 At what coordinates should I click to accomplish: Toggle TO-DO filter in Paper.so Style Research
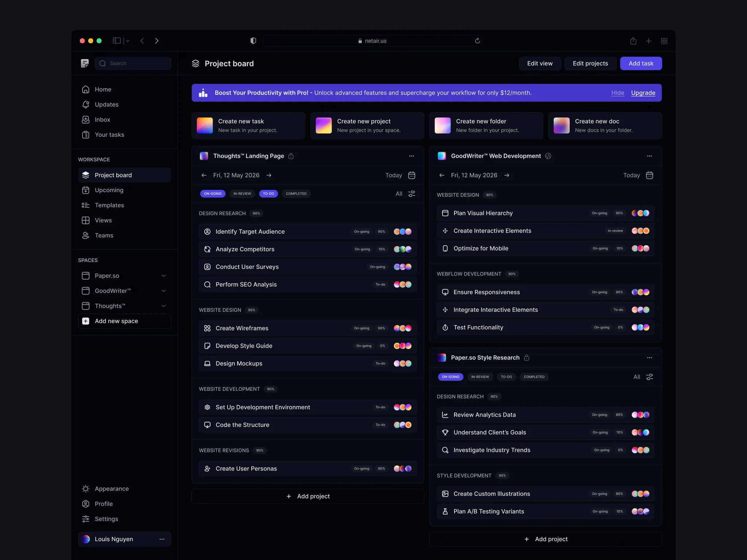pyautogui.click(x=506, y=377)
